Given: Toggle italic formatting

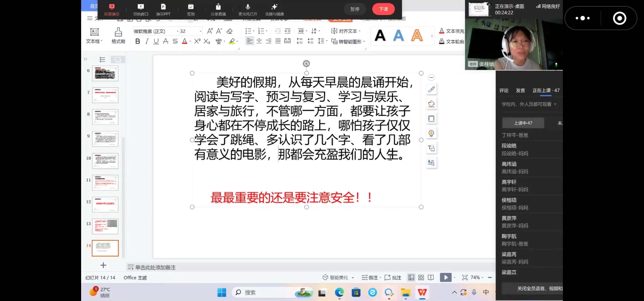Looking at the screenshot, I should (147, 41).
